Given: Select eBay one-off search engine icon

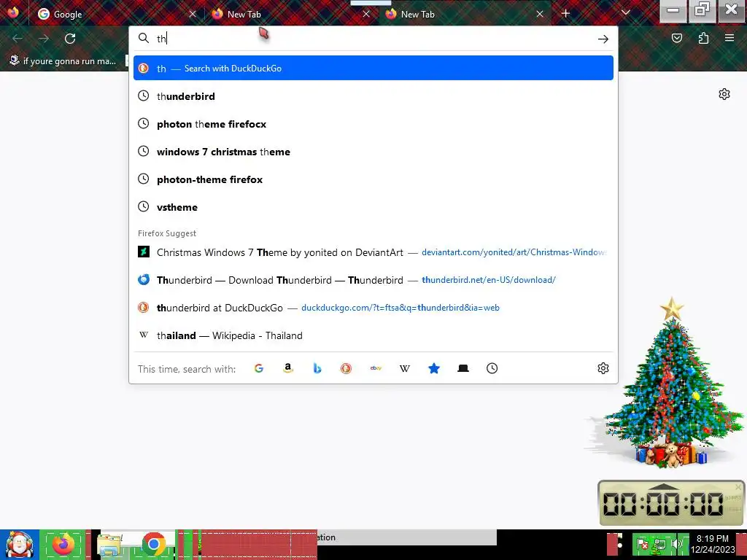Looking at the screenshot, I should click(x=376, y=368).
